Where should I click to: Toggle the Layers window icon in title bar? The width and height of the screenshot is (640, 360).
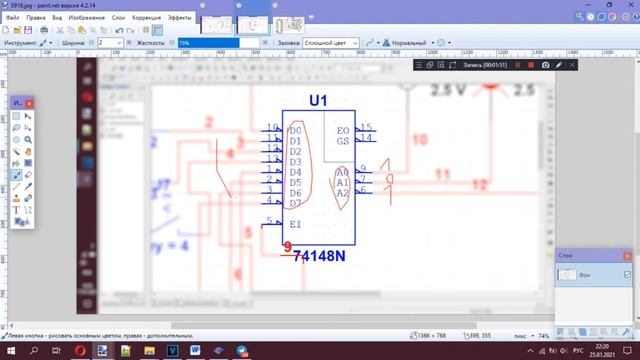tap(602, 16)
